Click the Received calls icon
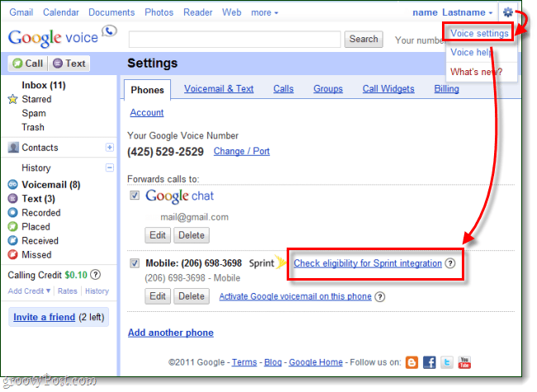Viewport: 537px width, 392px height. [12, 241]
